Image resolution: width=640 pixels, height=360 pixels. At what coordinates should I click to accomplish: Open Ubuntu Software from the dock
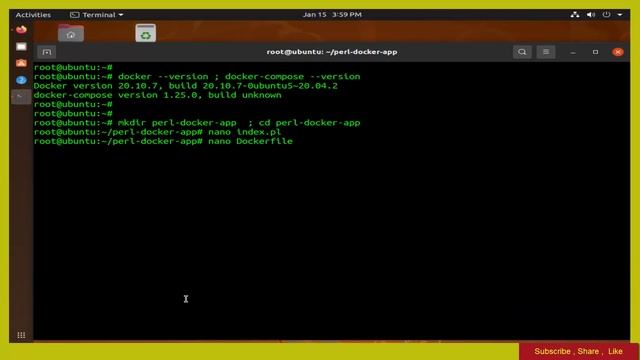tap(21, 63)
